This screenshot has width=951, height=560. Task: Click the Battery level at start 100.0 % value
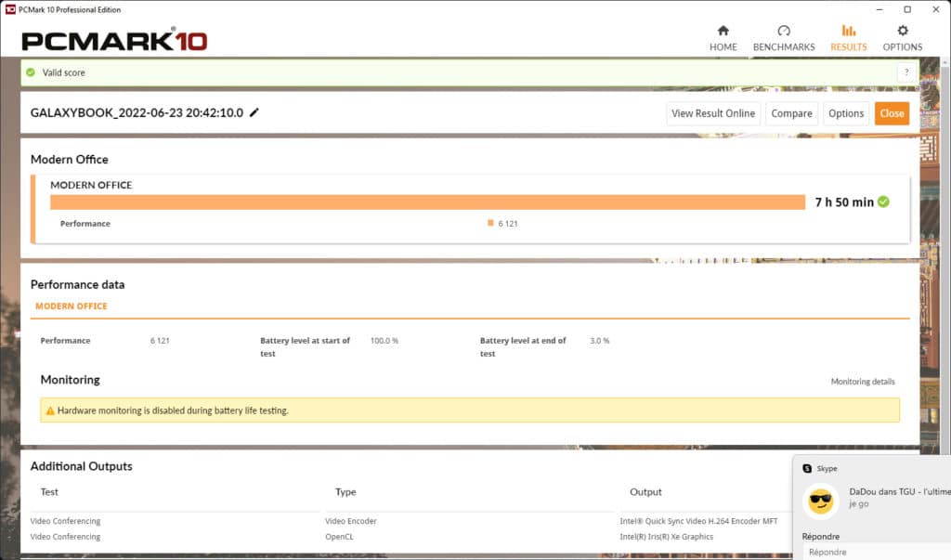click(384, 341)
